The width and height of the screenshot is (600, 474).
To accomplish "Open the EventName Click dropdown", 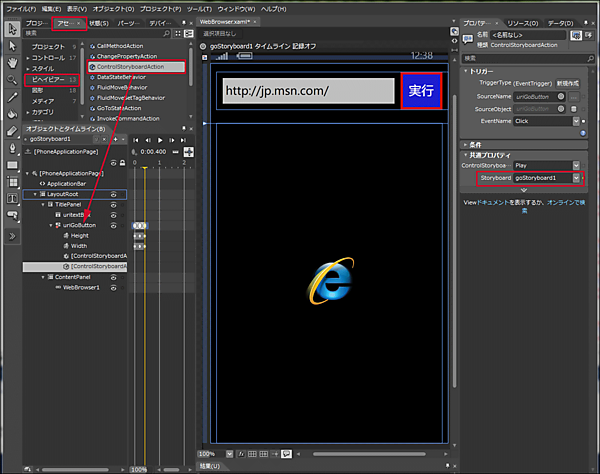I will click(576, 120).
